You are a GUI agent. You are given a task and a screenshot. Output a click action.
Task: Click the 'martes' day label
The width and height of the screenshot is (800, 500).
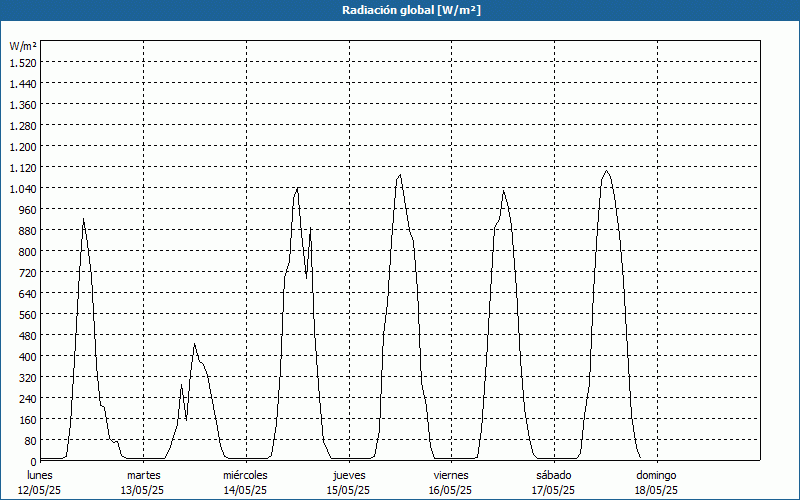click(x=143, y=476)
